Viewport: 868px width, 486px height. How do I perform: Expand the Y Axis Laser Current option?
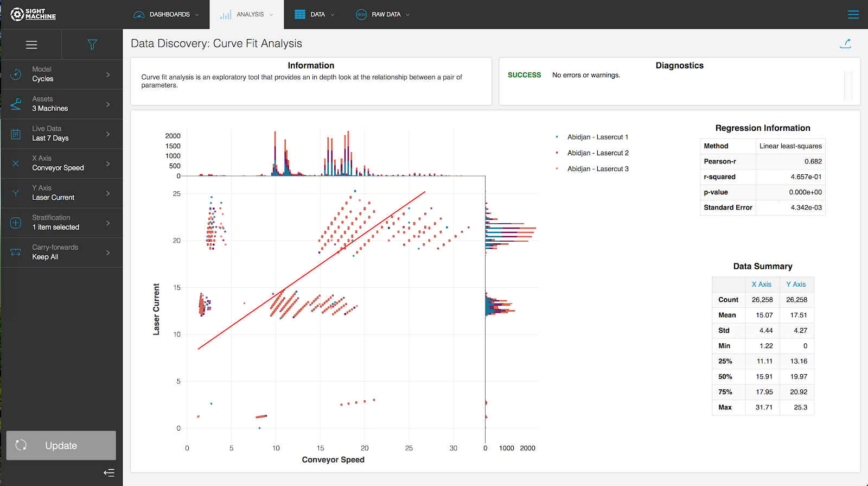[62, 193]
